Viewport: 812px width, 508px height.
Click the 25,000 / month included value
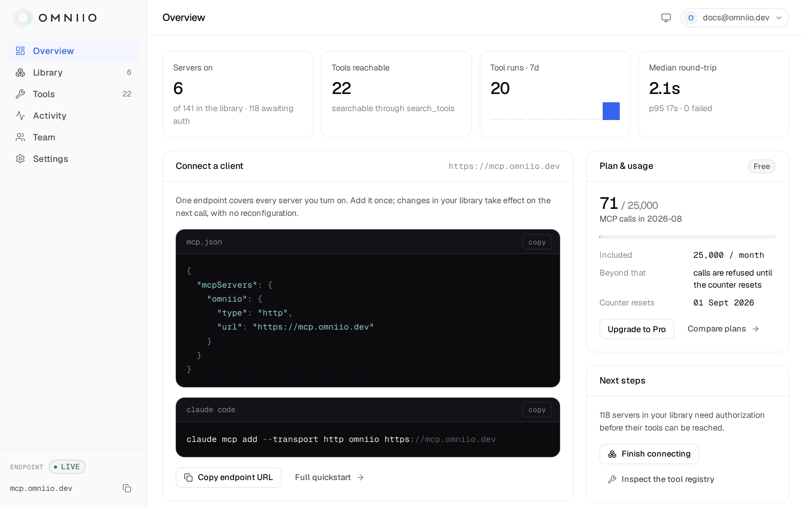[x=729, y=255]
